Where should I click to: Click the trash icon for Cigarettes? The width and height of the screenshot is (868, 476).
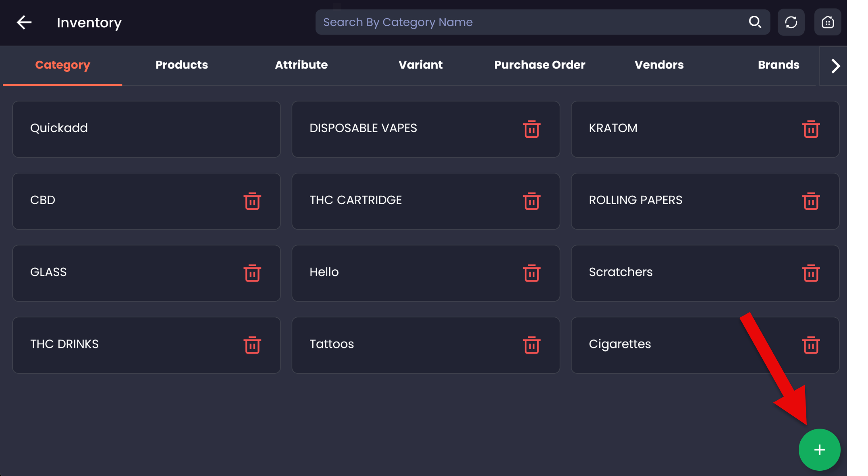[x=811, y=345]
